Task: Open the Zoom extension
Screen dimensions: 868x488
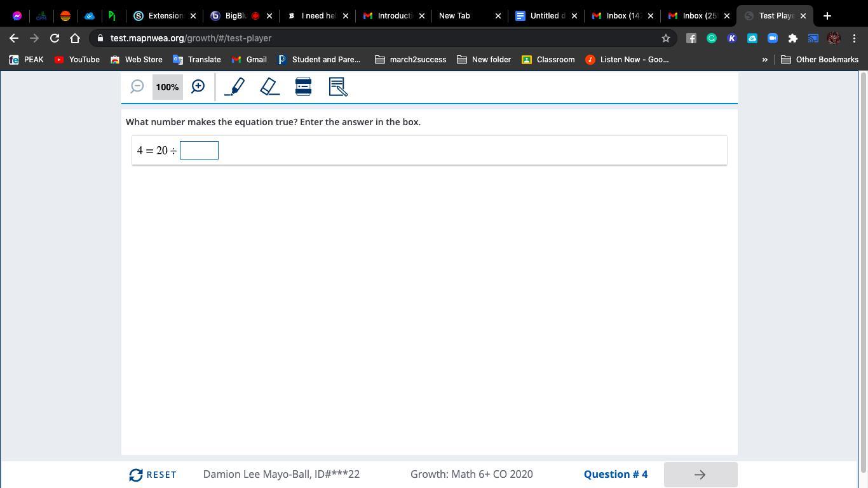Action: 773,38
